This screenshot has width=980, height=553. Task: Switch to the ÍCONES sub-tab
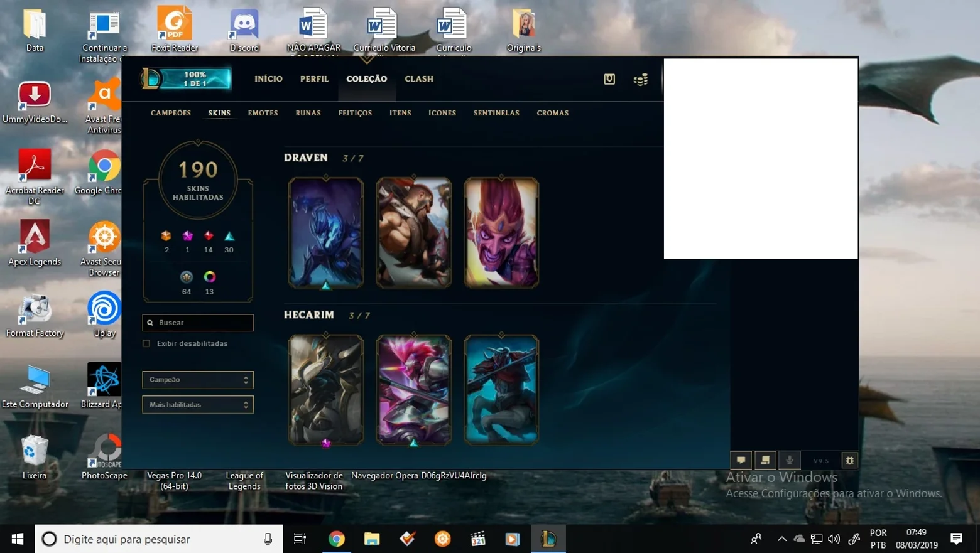(442, 113)
